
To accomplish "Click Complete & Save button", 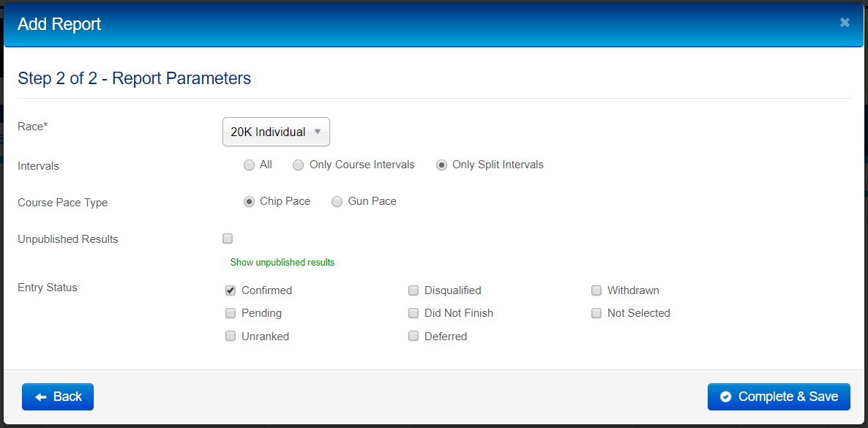I will point(779,397).
